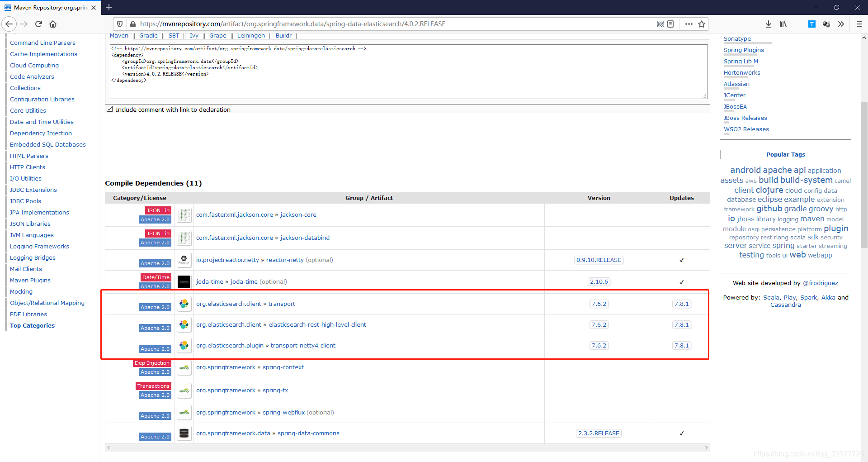
Task: Reload the current page
Action: tap(38, 24)
